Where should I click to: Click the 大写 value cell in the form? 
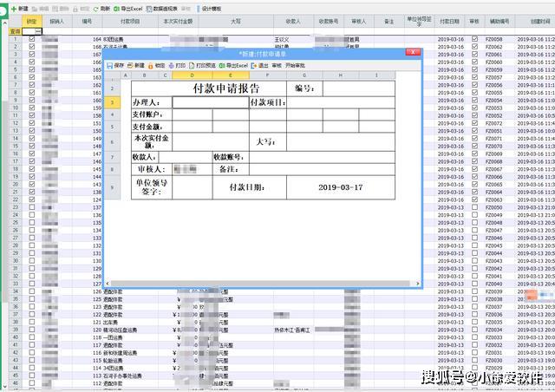[x=341, y=142]
